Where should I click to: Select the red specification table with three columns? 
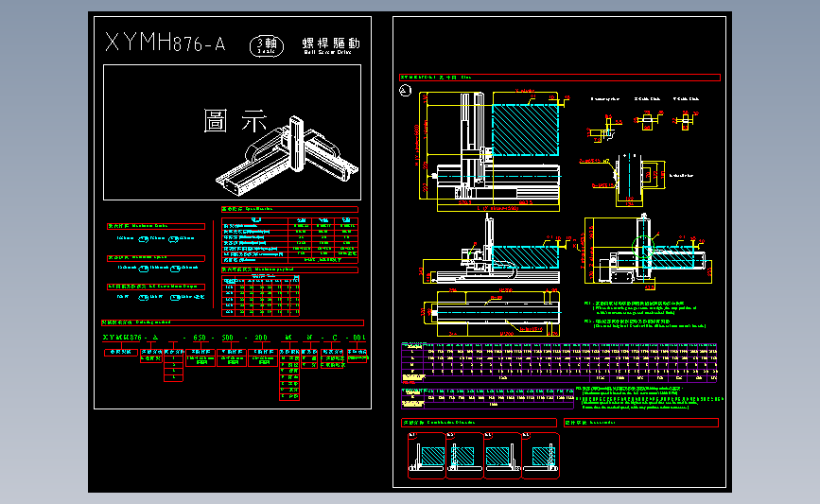(x=289, y=240)
